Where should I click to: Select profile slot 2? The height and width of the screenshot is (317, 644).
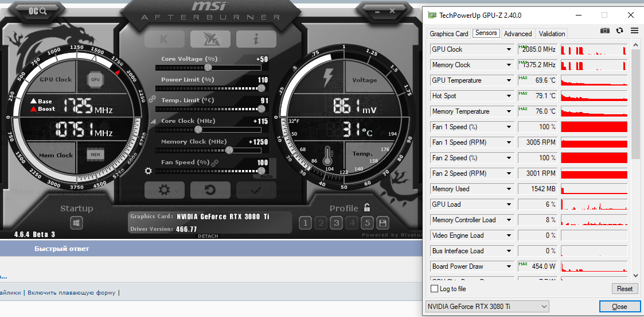[321, 223]
